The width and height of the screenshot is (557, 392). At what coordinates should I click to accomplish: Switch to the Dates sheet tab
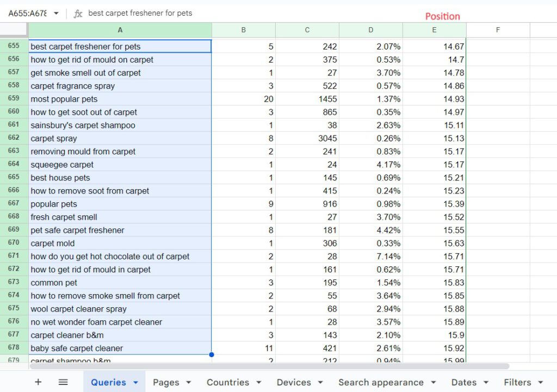pyautogui.click(x=463, y=382)
